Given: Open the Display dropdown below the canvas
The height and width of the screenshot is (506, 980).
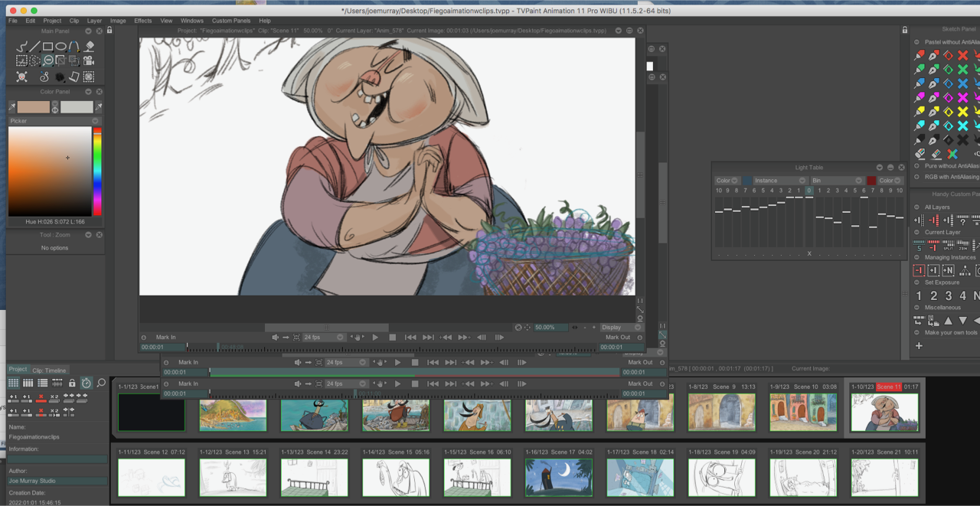Looking at the screenshot, I should pos(621,327).
